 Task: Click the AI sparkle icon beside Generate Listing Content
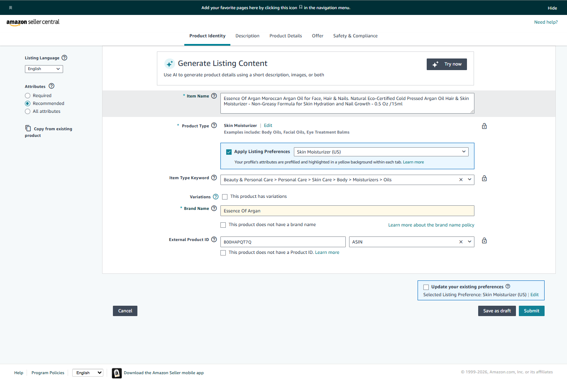(x=169, y=63)
